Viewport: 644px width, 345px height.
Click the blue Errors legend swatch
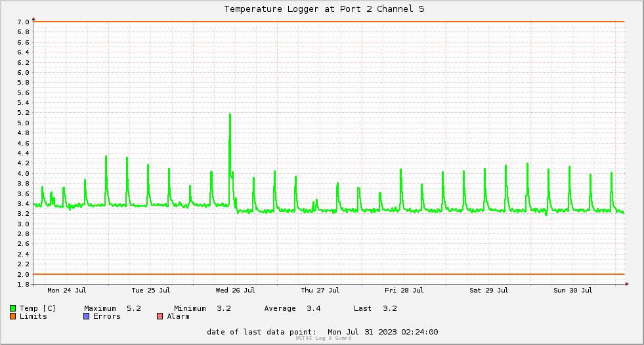(x=86, y=316)
